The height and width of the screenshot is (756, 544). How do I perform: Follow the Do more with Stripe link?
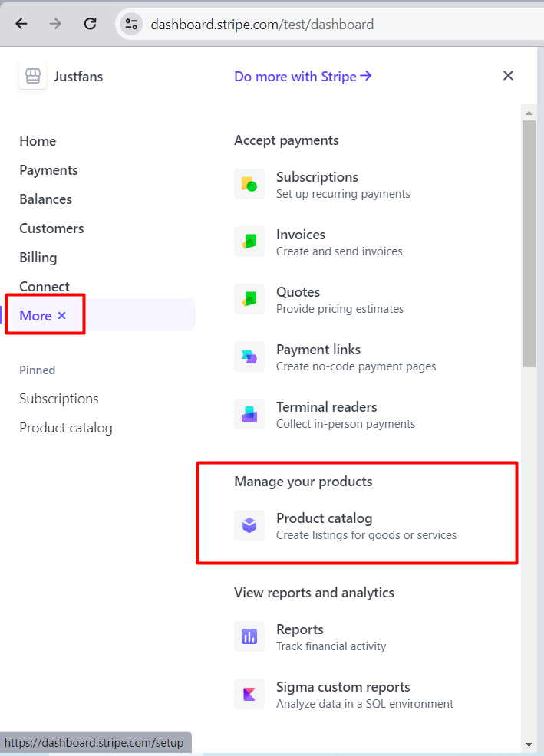click(x=302, y=76)
